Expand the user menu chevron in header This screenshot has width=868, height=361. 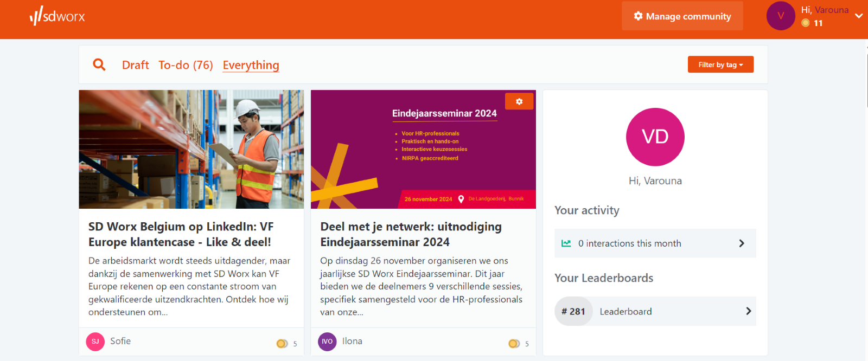click(859, 16)
